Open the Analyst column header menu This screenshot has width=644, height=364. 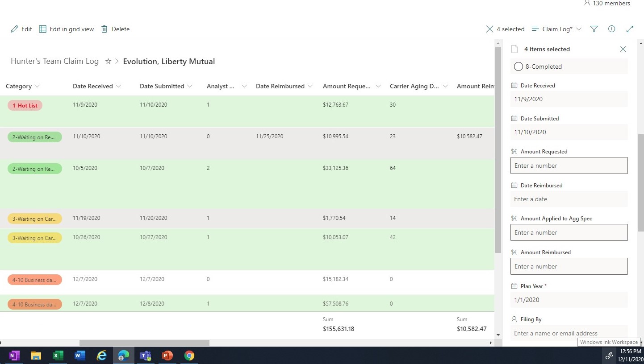pos(244,86)
